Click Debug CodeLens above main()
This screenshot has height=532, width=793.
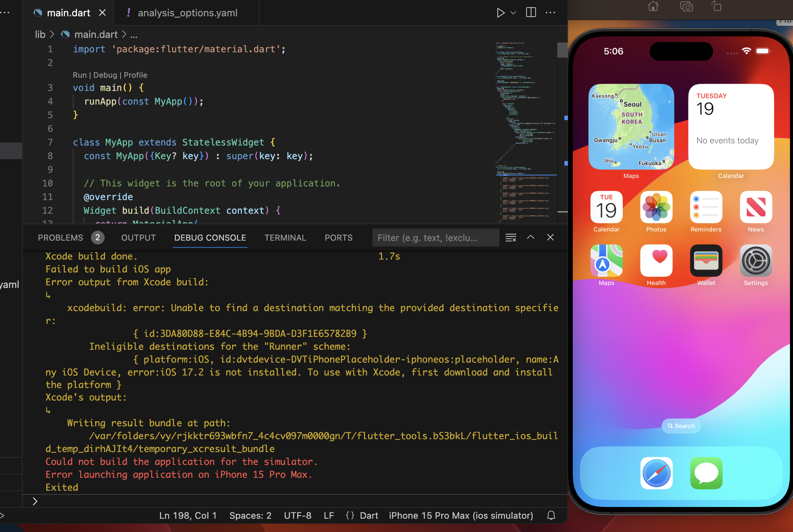[x=105, y=75]
